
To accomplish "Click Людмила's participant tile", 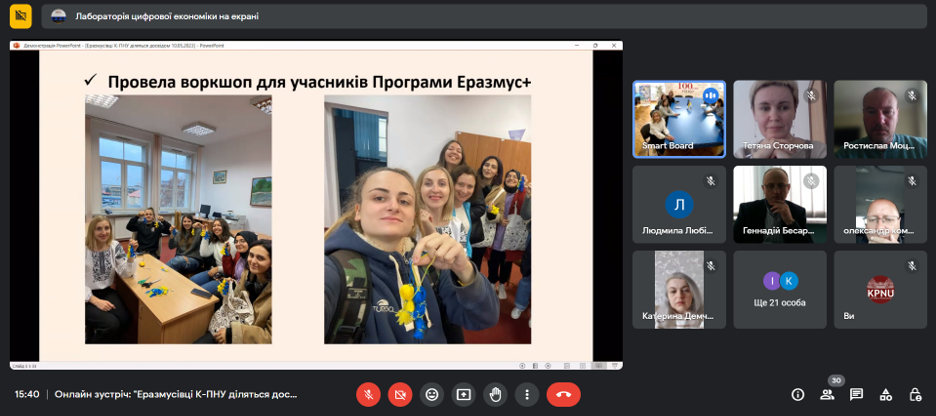I will click(679, 204).
